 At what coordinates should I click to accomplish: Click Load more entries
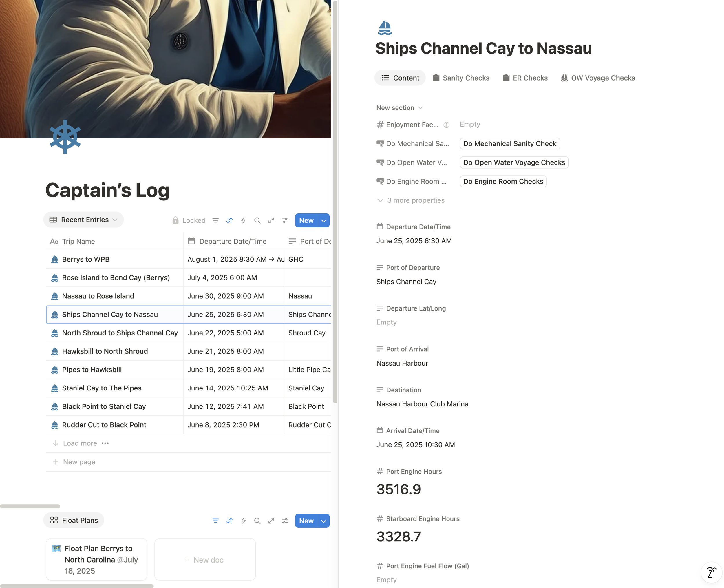point(80,443)
